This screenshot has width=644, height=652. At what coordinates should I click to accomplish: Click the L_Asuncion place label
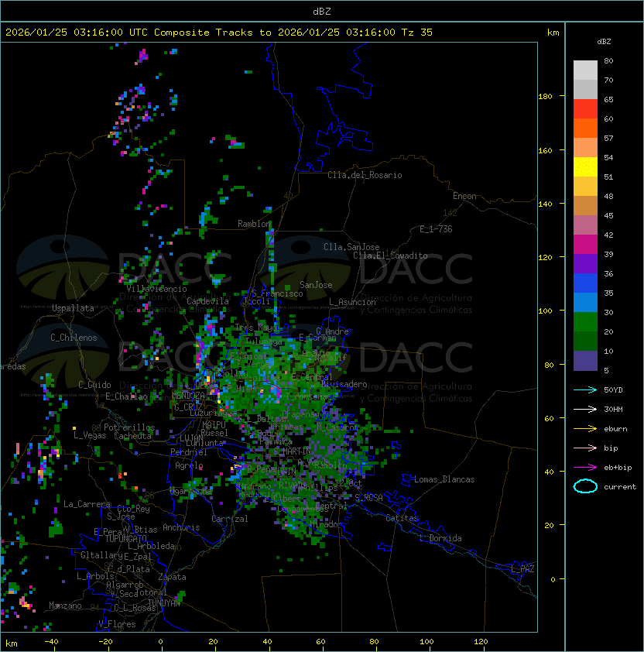point(352,302)
